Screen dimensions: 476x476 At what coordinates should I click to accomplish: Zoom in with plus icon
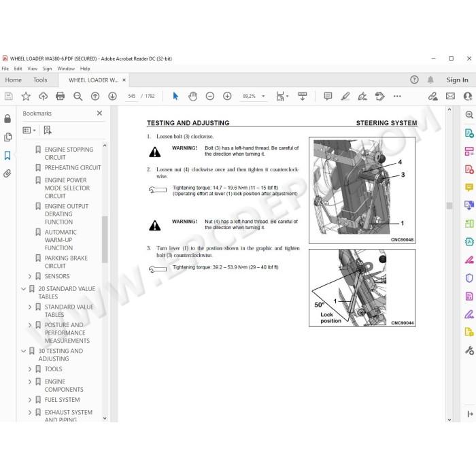[x=227, y=97]
